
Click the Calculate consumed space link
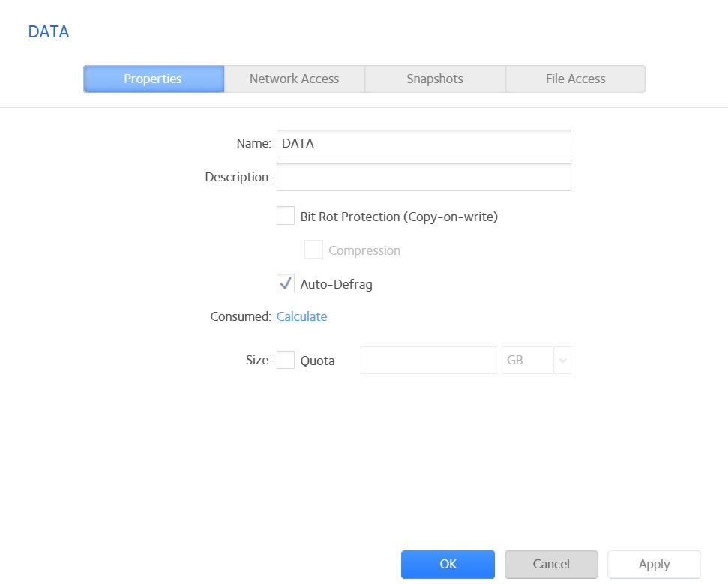(301, 316)
